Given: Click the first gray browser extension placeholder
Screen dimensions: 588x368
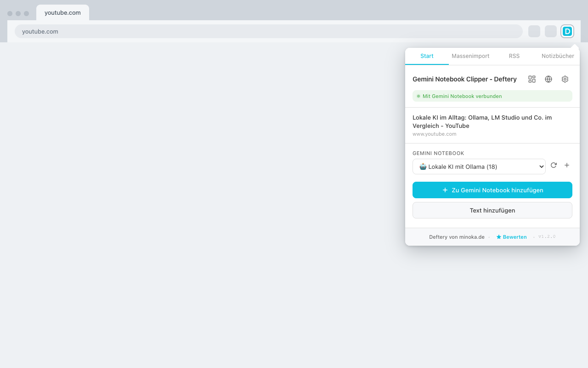Looking at the screenshot, I should (x=534, y=31).
